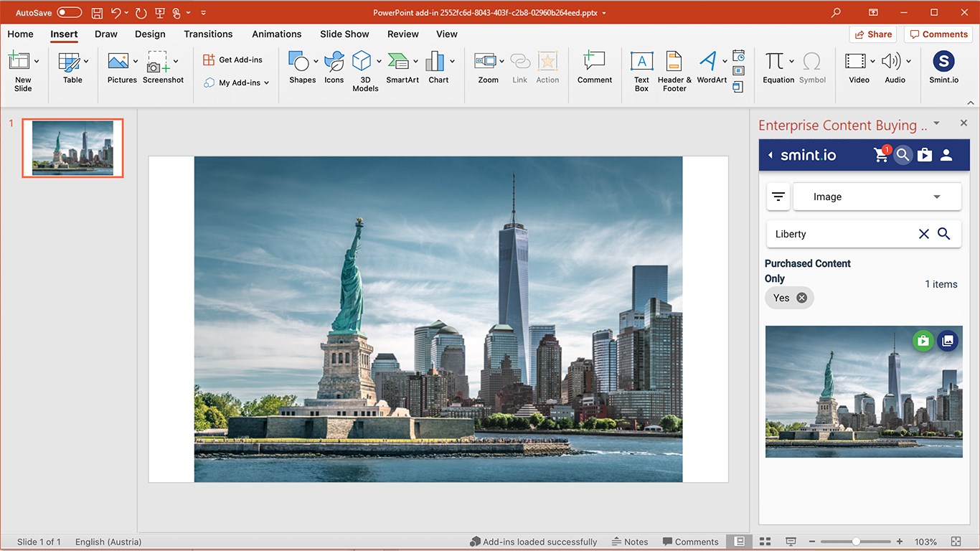Image resolution: width=980 pixels, height=551 pixels.
Task: Undo the last action
Action: [116, 13]
